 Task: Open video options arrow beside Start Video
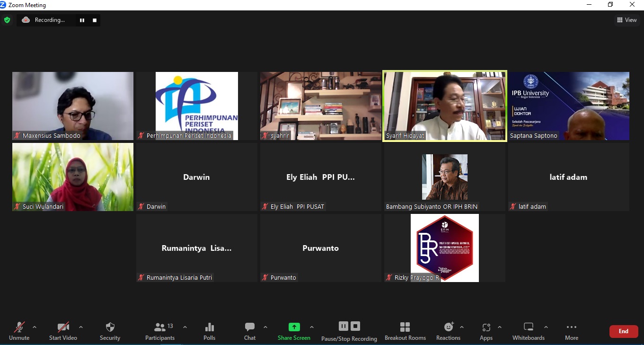pyautogui.click(x=80, y=327)
